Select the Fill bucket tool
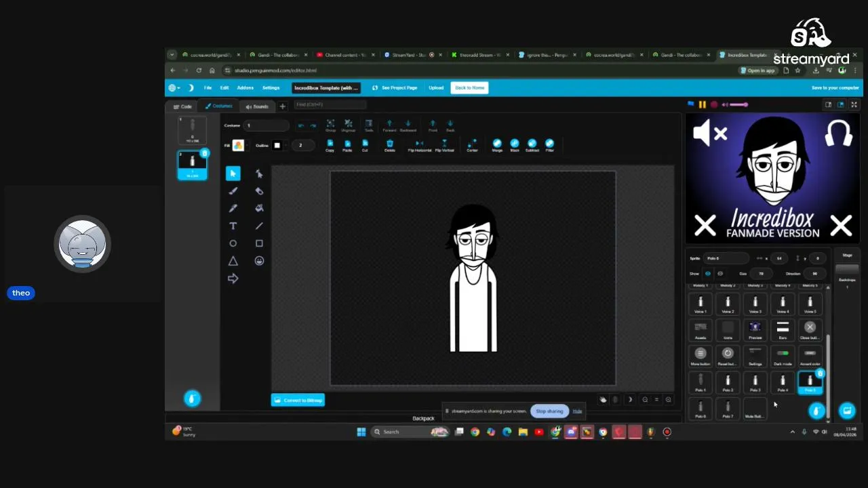 [x=259, y=209]
